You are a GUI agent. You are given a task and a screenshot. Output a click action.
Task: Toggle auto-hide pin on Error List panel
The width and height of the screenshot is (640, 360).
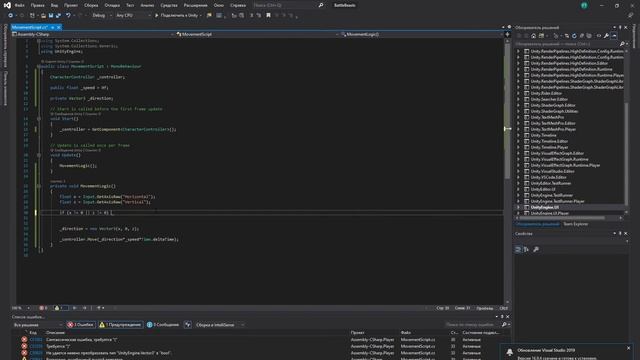point(502,317)
